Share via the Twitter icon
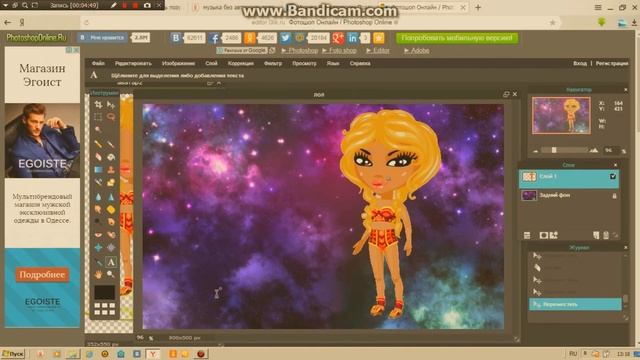Image resolution: width=640 pixels, height=360 pixels. click(x=285, y=38)
